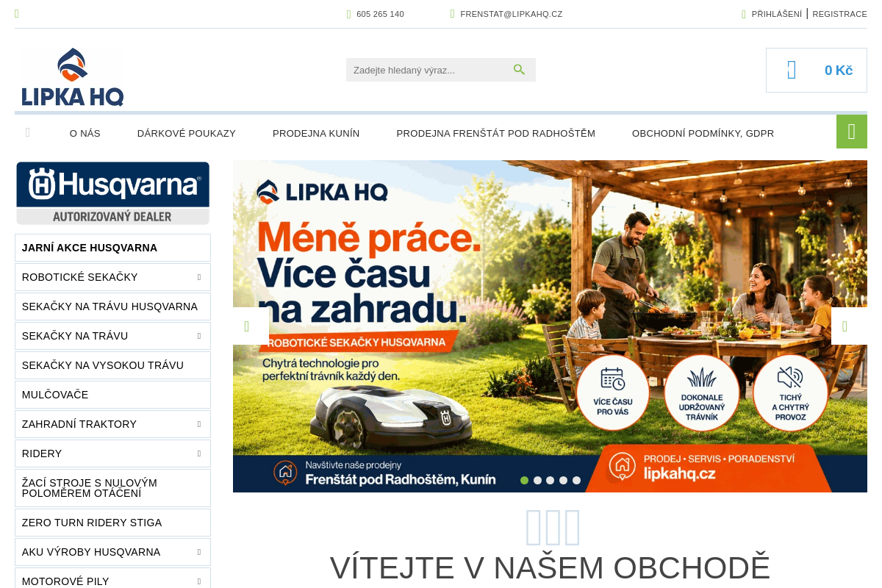Screen dimensions: 882x588
Task: Open DÁRKOVÉ POUKAZY menu item
Action: click(x=187, y=133)
